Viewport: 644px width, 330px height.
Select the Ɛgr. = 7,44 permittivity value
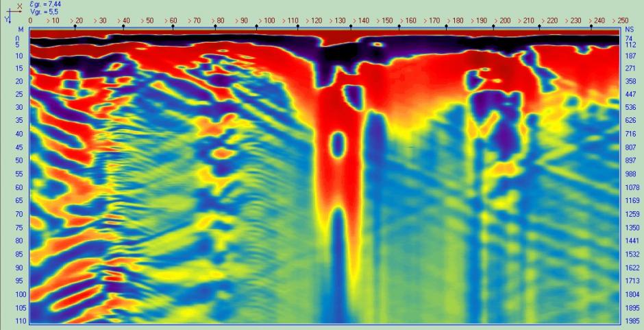pyautogui.click(x=46, y=4)
